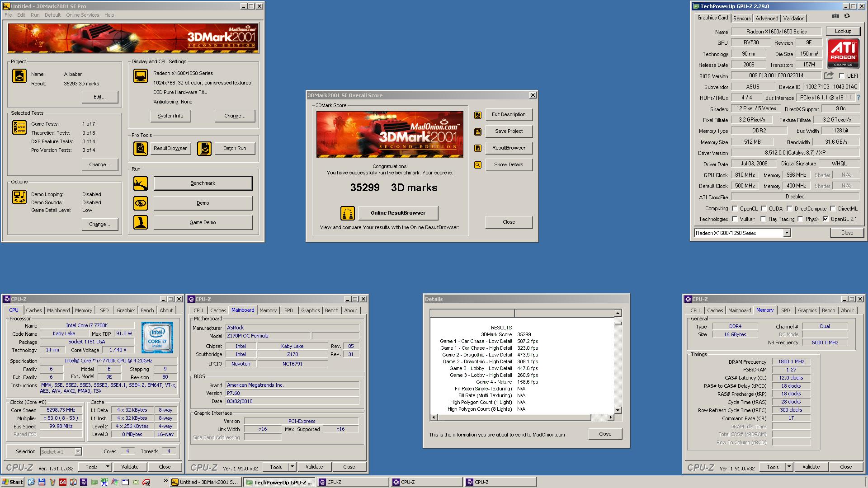
Task: Click the Internet Explorer quick launch icon
Action: pos(31,482)
